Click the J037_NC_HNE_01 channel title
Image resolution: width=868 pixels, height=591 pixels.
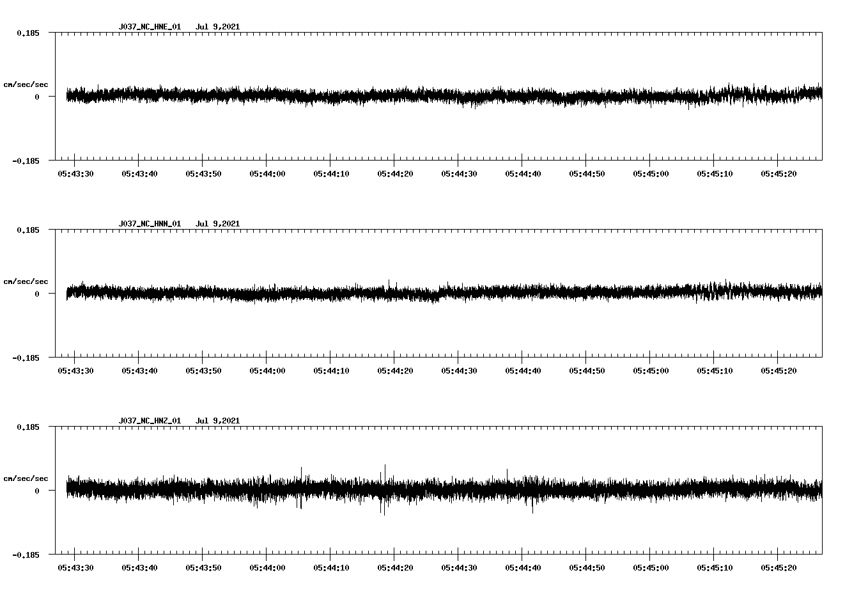click(150, 27)
